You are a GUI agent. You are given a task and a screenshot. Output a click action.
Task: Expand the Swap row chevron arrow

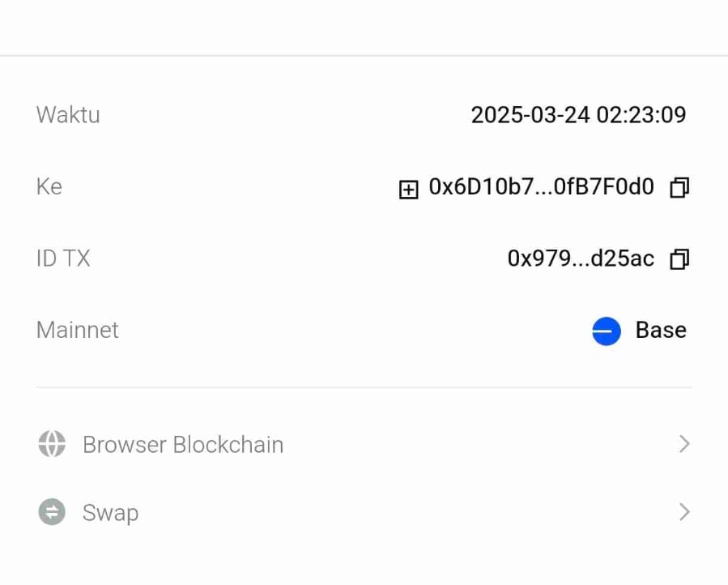coord(684,512)
